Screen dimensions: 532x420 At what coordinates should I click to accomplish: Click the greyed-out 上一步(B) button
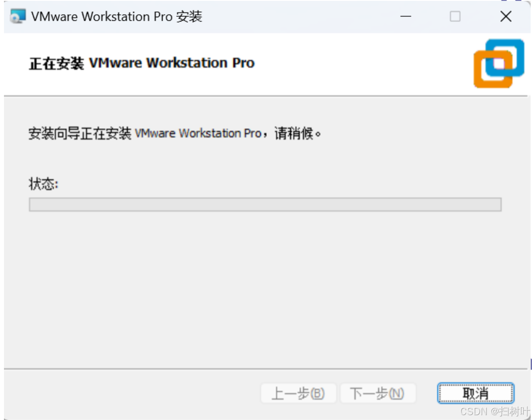[299, 393]
